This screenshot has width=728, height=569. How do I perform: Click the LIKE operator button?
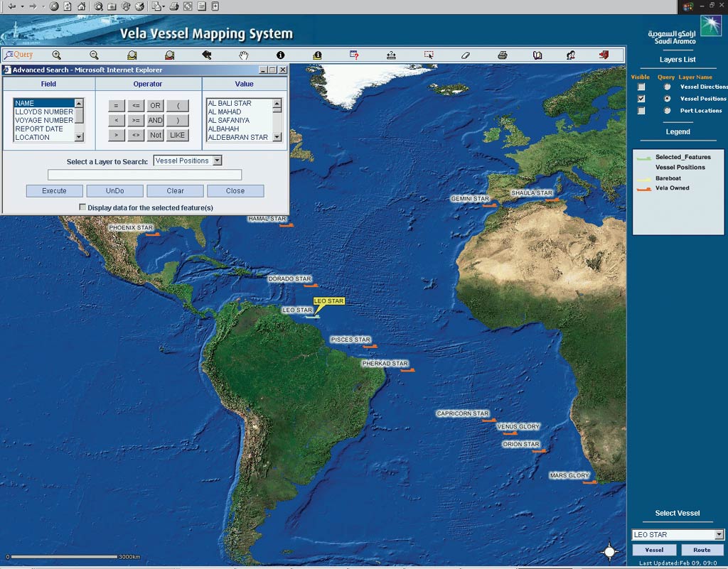click(177, 135)
